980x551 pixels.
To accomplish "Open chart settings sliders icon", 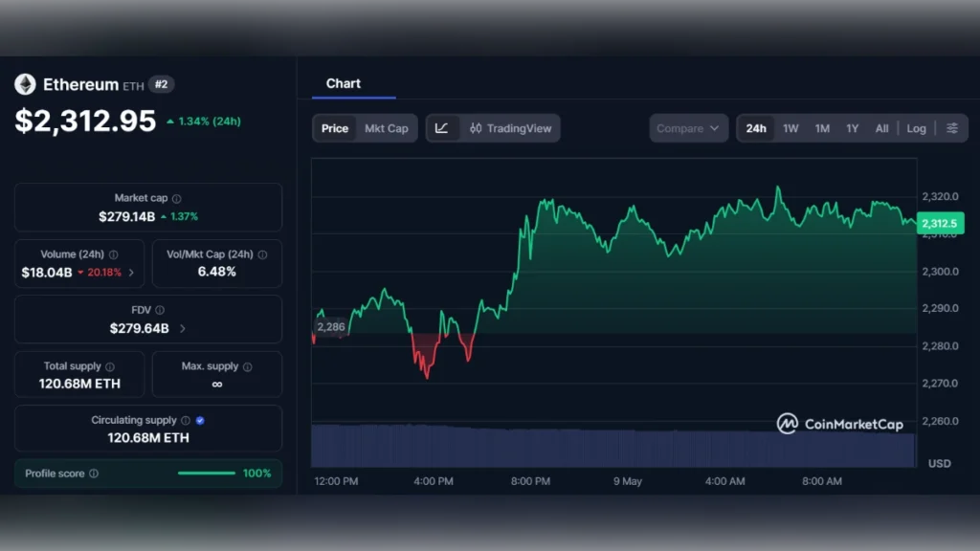I will [952, 129].
